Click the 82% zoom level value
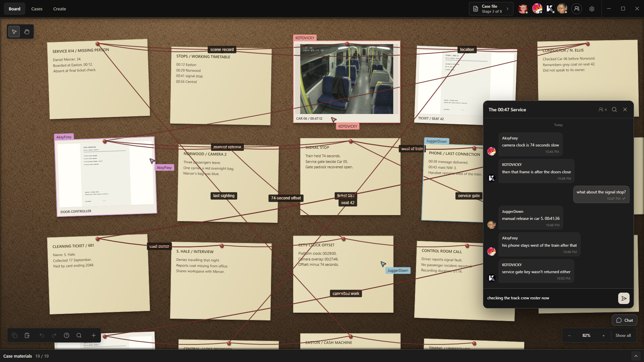This screenshot has height=362, width=644. (586, 336)
